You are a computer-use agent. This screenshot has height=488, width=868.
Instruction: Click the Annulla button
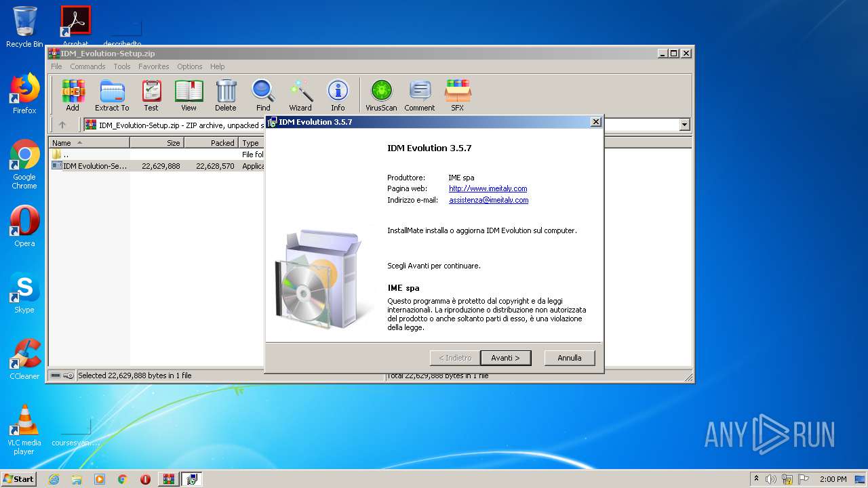click(570, 358)
